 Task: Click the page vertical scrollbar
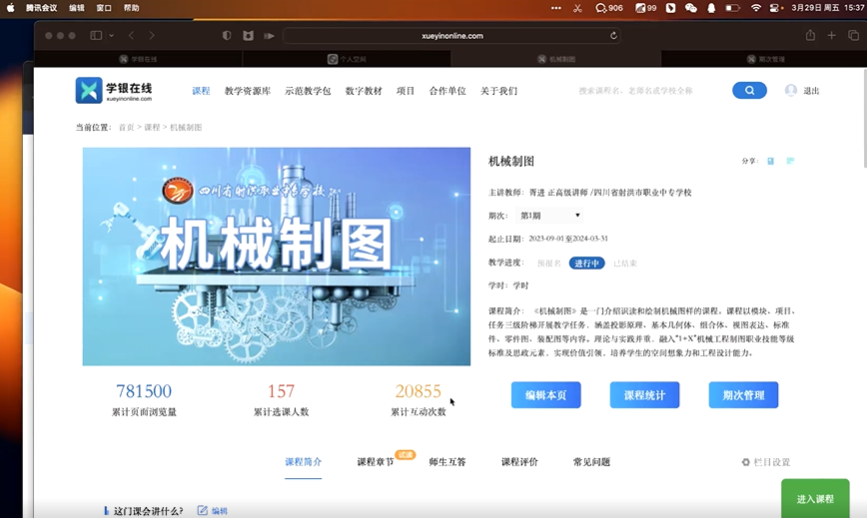[864, 118]
